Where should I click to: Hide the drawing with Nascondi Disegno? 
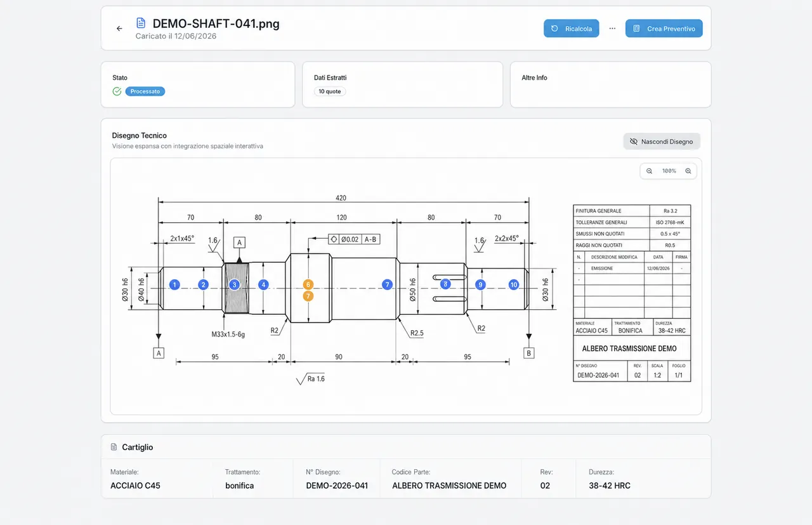(x=662, y=142)
